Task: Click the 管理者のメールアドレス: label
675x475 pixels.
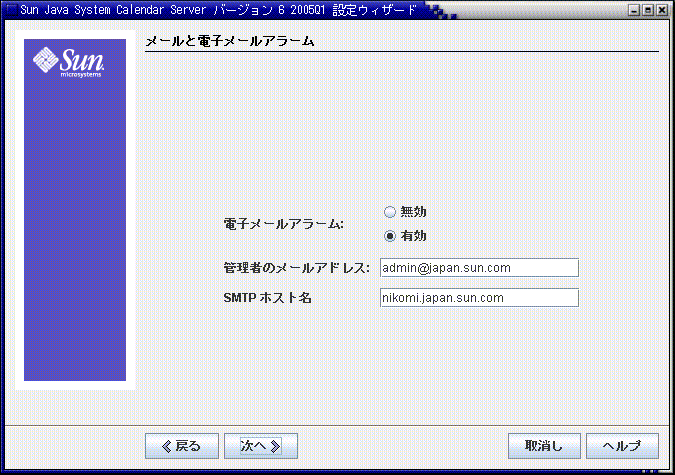Action: (x=296, y=268)
